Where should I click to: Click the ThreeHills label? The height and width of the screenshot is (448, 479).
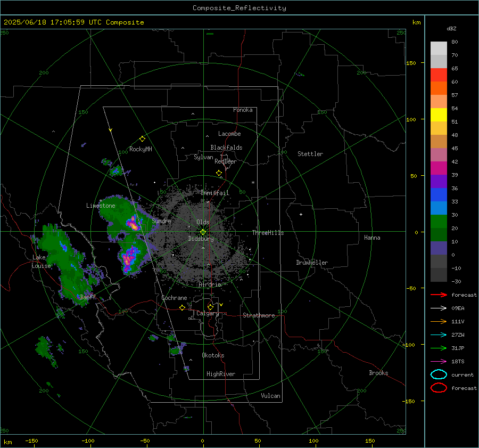click(268, 233)
